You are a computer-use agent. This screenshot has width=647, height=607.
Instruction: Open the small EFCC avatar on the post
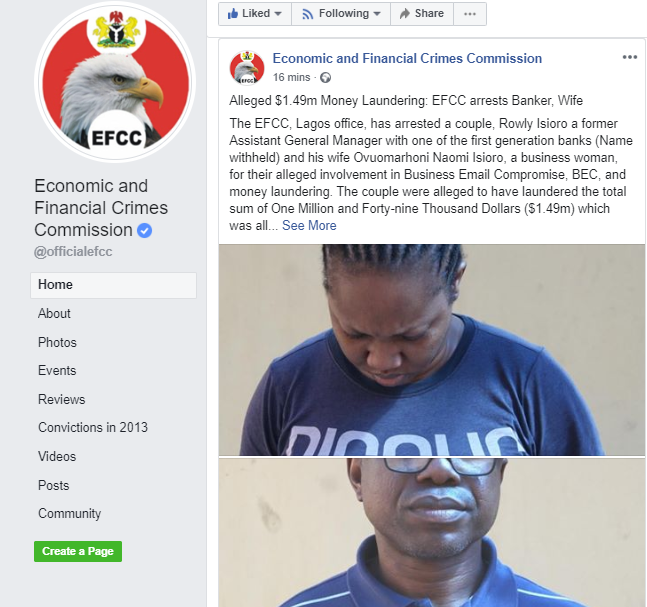247,68
